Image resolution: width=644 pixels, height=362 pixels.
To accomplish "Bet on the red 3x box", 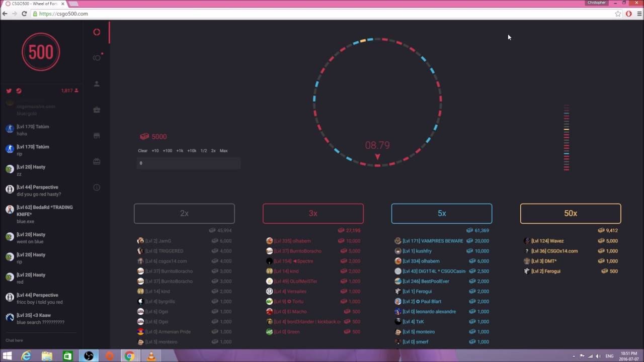I will pos(313,214).
